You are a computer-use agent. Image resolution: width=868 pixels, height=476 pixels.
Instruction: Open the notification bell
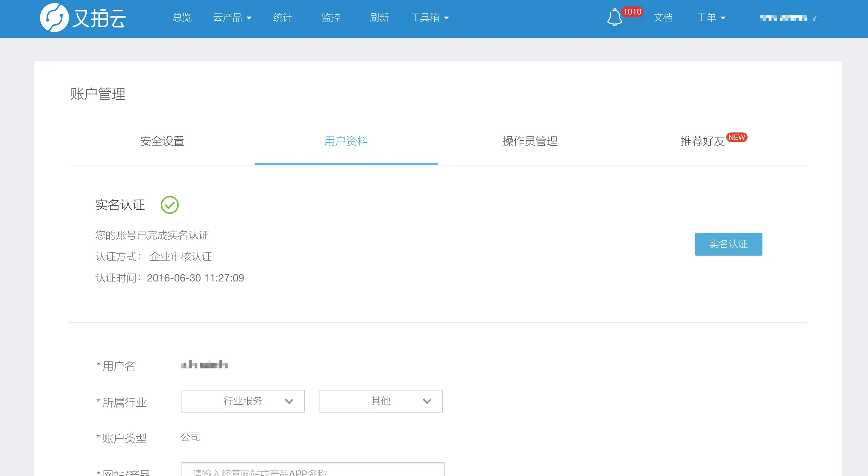click(614, 18)
